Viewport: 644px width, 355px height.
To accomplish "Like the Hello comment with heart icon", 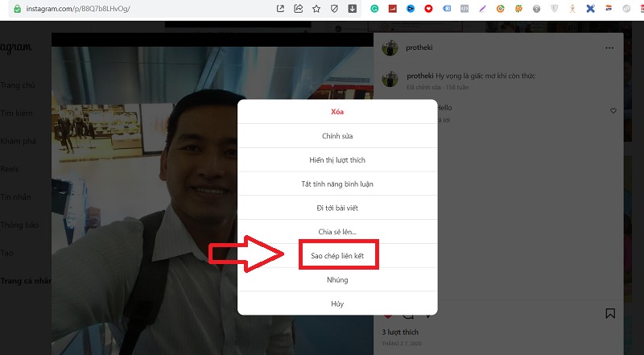I will [613, 110].
